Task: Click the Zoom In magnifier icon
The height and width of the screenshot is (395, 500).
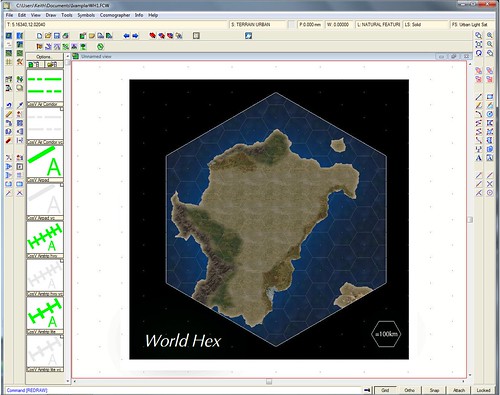Action: pos(490,35)
